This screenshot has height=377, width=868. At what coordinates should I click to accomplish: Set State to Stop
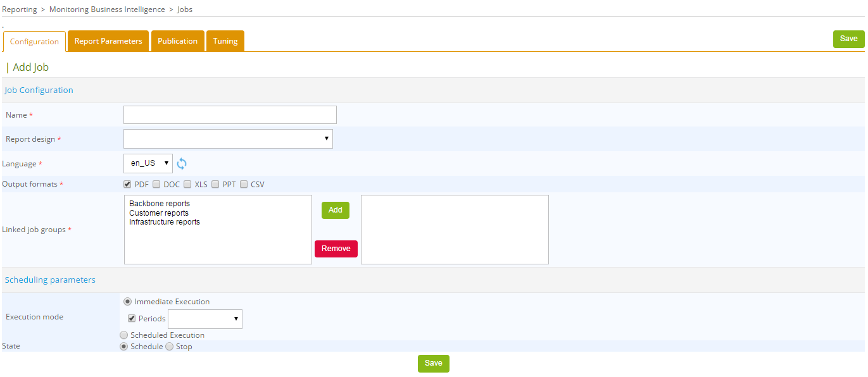coord(169,347)
